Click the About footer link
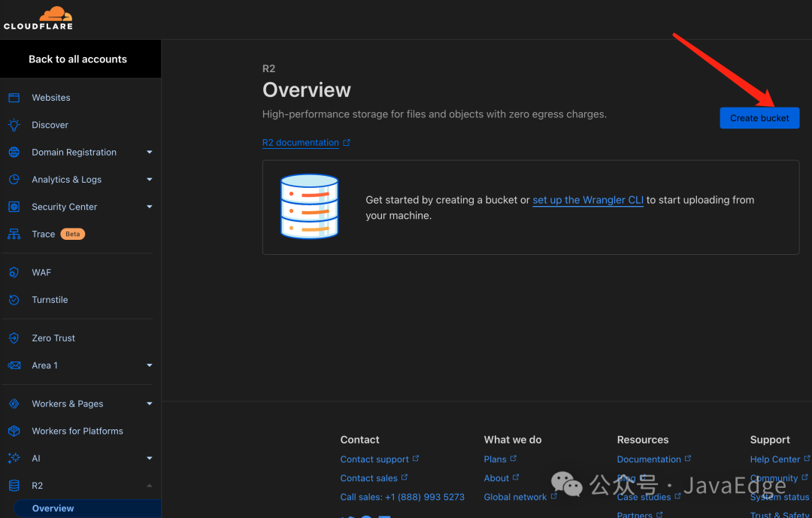812x518 pixels. pos(496,478)
